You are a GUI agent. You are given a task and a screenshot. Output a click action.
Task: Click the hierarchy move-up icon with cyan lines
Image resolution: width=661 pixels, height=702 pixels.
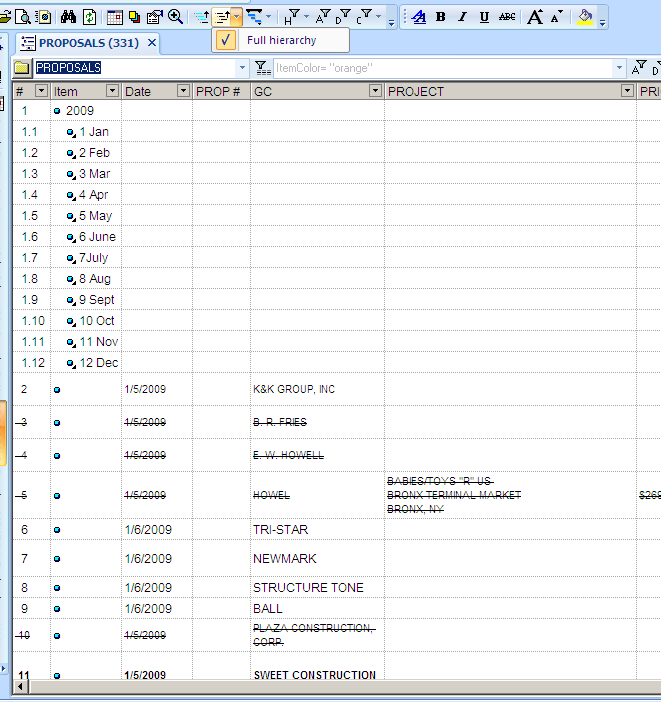click(x=202, y=17)
